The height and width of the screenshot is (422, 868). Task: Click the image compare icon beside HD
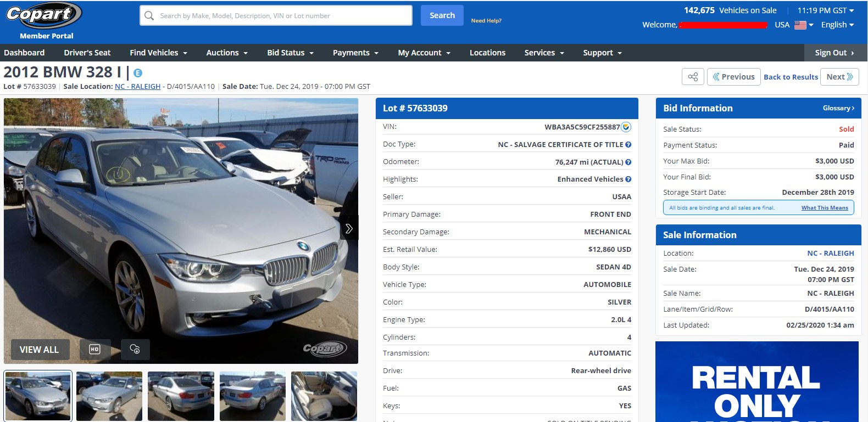[135, 349]
